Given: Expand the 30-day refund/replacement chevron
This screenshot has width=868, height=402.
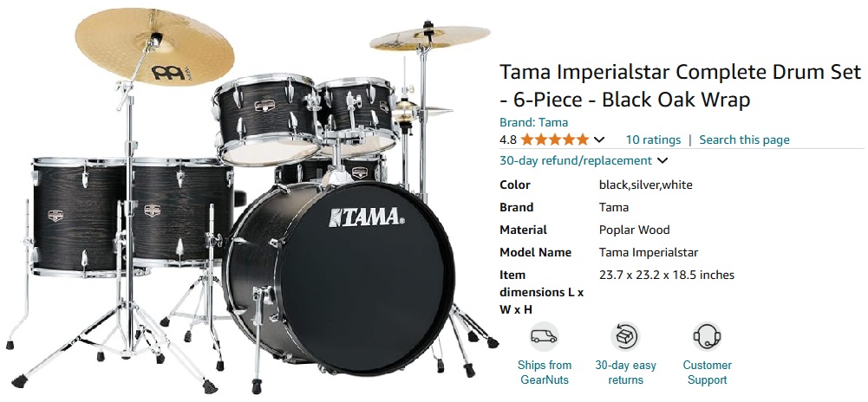Looking at the screenshot, I should pyautogui.click(x=662, y=161).
